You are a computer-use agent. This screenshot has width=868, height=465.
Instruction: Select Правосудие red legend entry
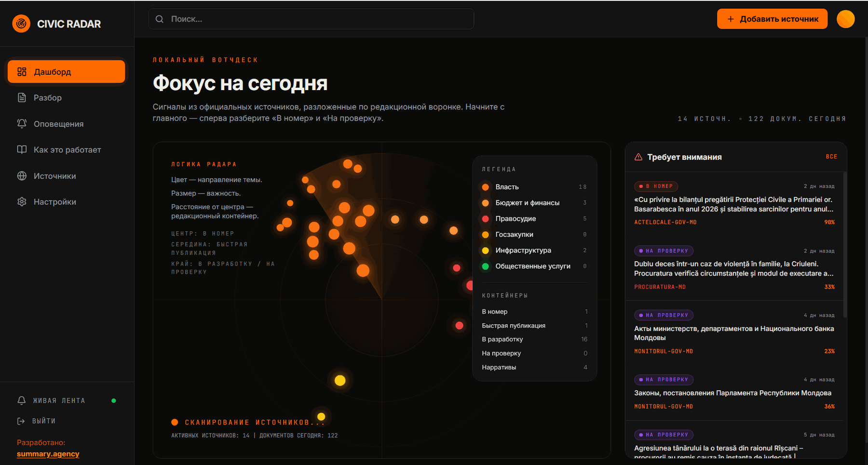click(x=534, y=219)
